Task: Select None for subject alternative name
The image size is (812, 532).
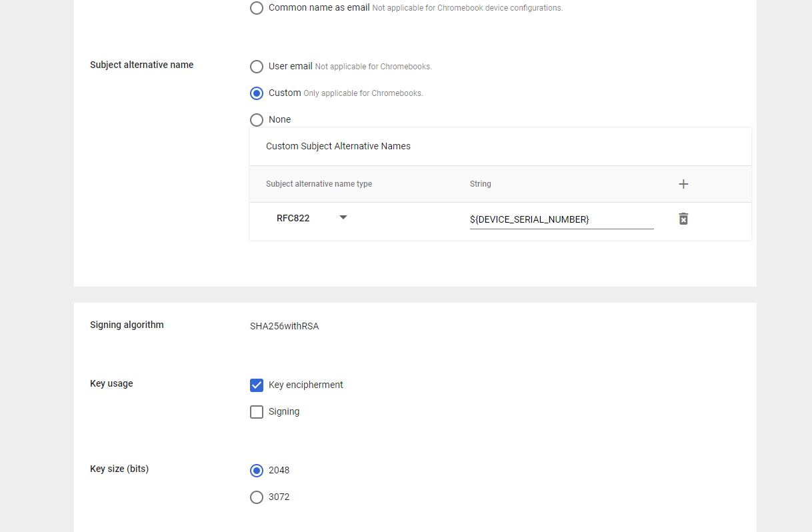Action: point(257,120)
